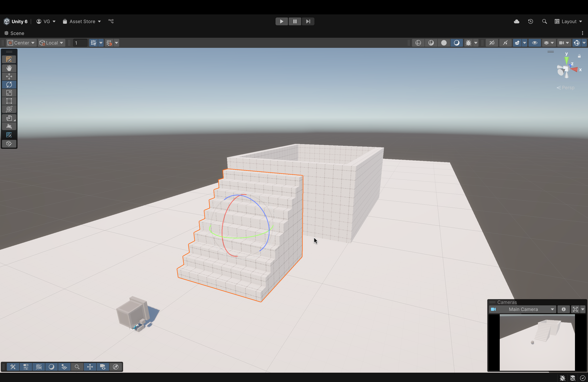Open the global Search
The width and height of the screenshot is (588, 382).
(544, 22)
